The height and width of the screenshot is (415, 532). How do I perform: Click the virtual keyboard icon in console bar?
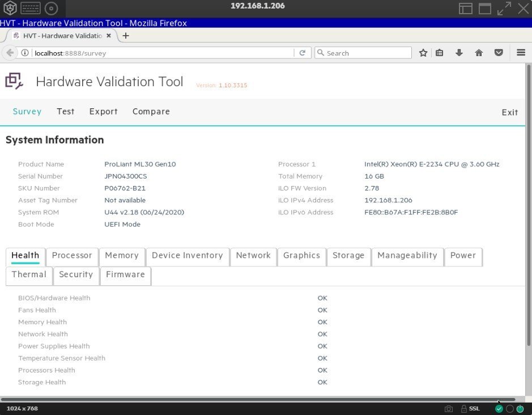pyautogui.click(x=31, y=8)
